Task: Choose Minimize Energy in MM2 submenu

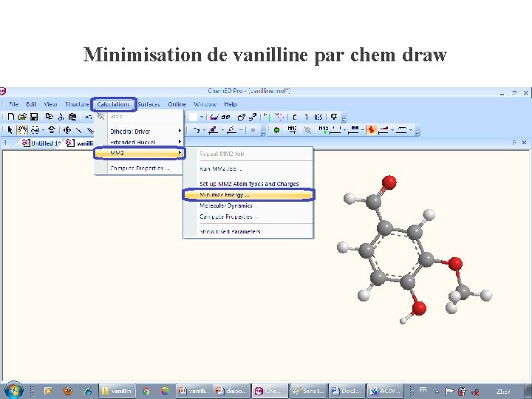Action: [x=248, y=195]
